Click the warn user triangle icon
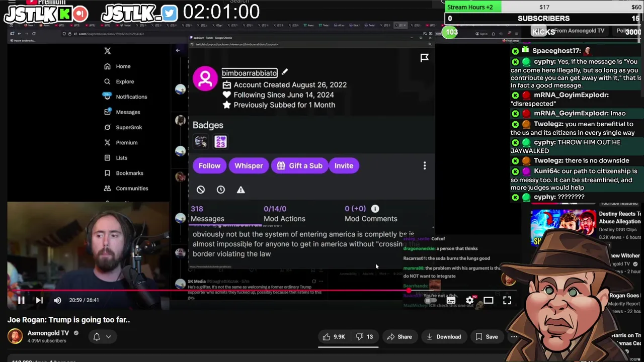Viewport: 644px width, 362px height. pyautogui.click(x=240, y=190)
